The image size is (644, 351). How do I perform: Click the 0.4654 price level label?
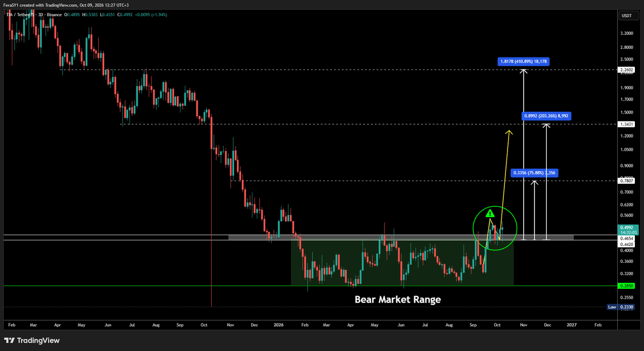pyautogui.click(x=626, y=238)
